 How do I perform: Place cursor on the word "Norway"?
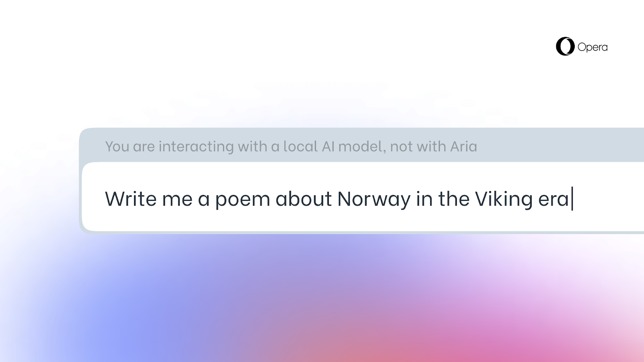click(374, 199)
